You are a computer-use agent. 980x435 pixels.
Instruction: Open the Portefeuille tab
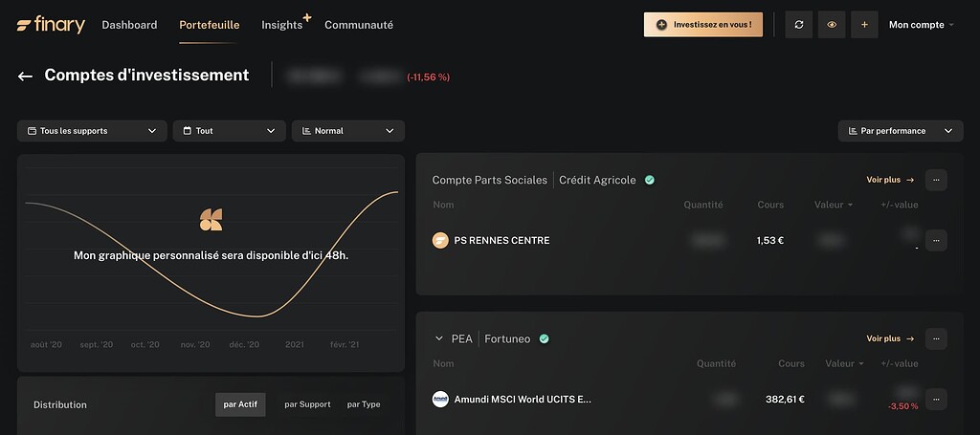pyautogui.click(x=210, y=25)
